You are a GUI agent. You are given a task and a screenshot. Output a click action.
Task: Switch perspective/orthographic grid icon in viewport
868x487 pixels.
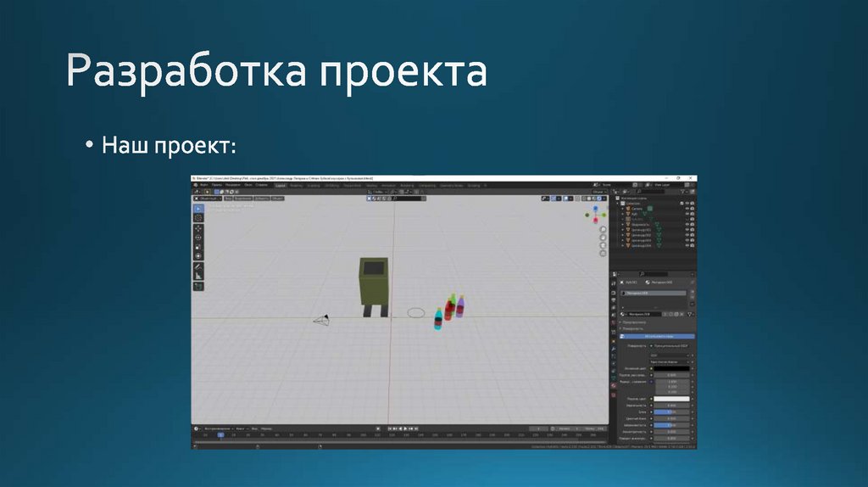point(603,253)
